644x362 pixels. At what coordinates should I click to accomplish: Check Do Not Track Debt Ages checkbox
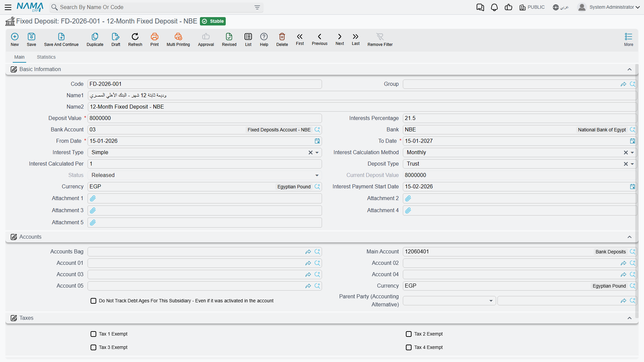click(x=94, y=301)
